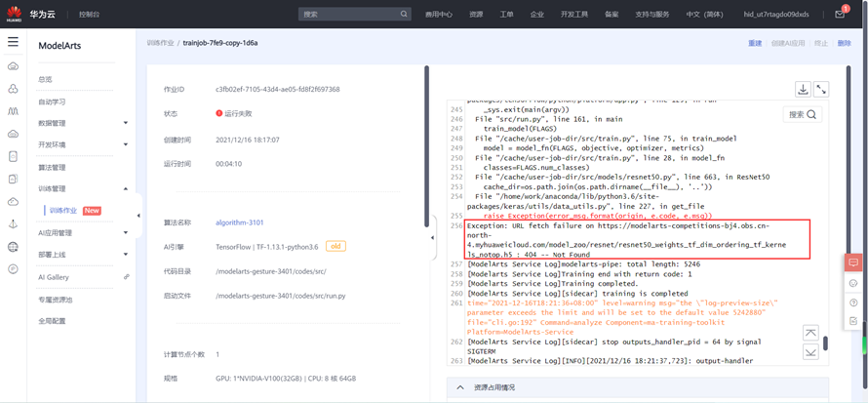Expand the 数据管理 menu arrow
868x403 pixels.
pyautogui.click(x=126, y=123)
